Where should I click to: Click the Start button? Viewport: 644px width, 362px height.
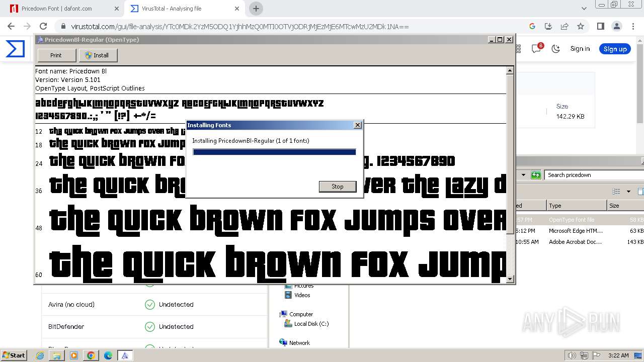pos(14,355)
